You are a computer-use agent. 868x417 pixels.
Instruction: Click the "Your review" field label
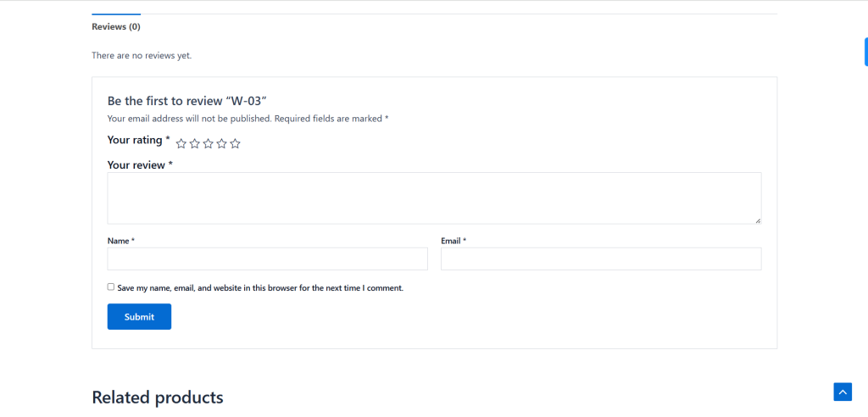coord(140,165)
